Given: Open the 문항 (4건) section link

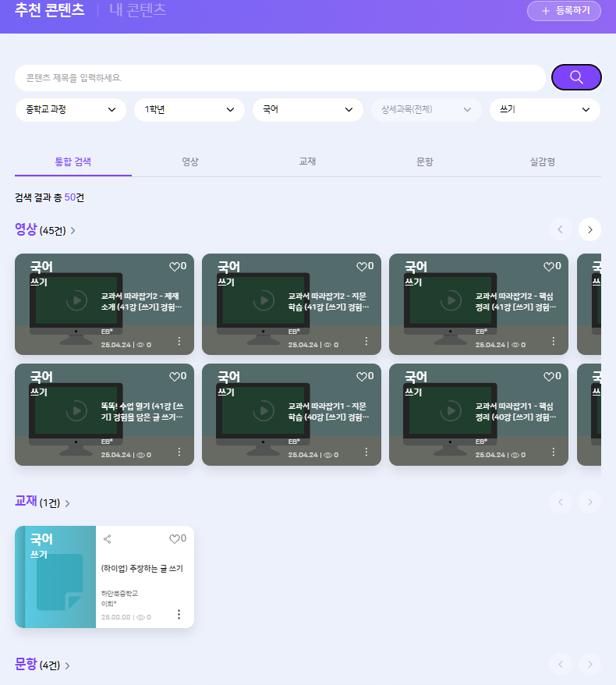Looking at the screenshot, I should [x=42, y=665].
